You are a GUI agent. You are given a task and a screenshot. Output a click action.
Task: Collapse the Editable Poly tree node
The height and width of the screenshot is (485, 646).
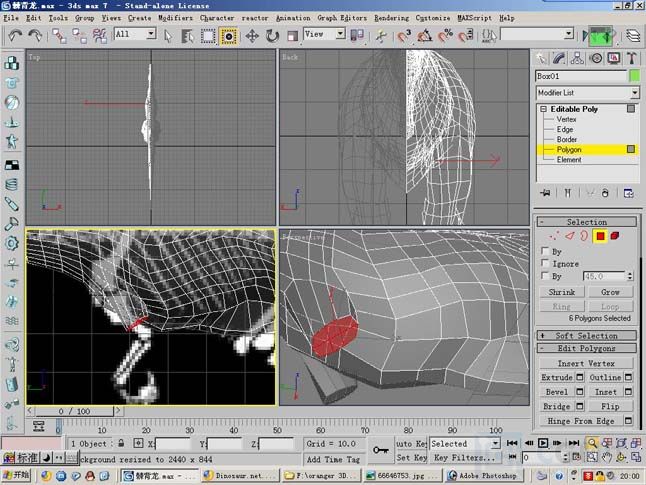pyautogui.click(x=543, y=109)
